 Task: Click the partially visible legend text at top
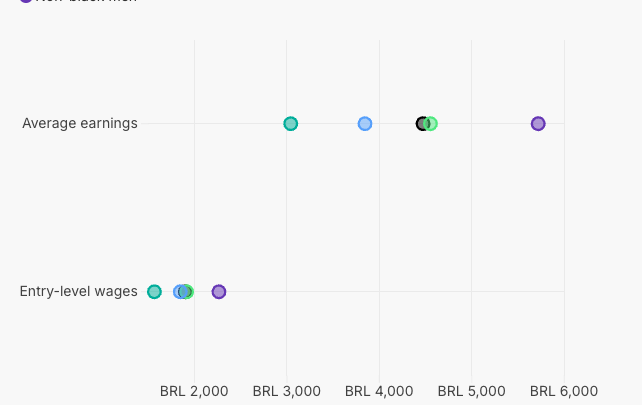tap(87, 1)
